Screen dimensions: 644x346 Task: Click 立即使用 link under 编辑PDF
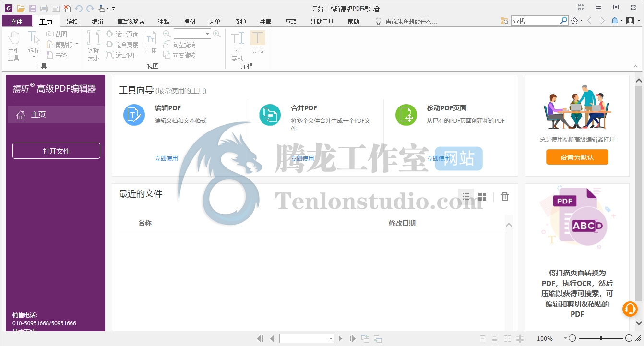pyautogui.click(x=166, y=158)
